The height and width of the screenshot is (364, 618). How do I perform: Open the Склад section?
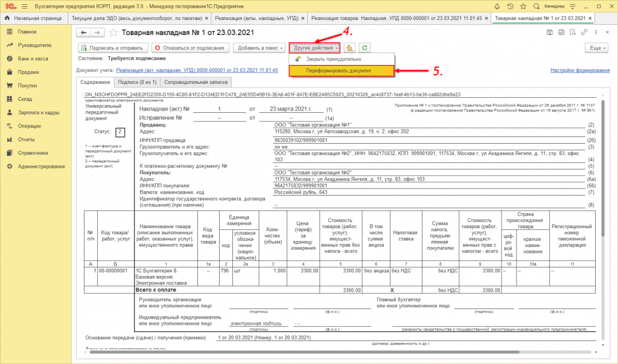coord(25,99)
